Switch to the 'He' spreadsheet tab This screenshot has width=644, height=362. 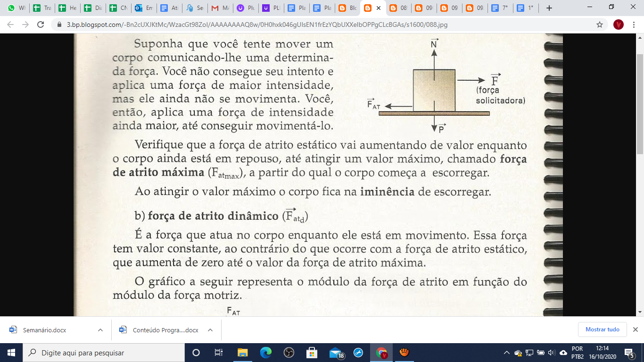click(67, 8)
